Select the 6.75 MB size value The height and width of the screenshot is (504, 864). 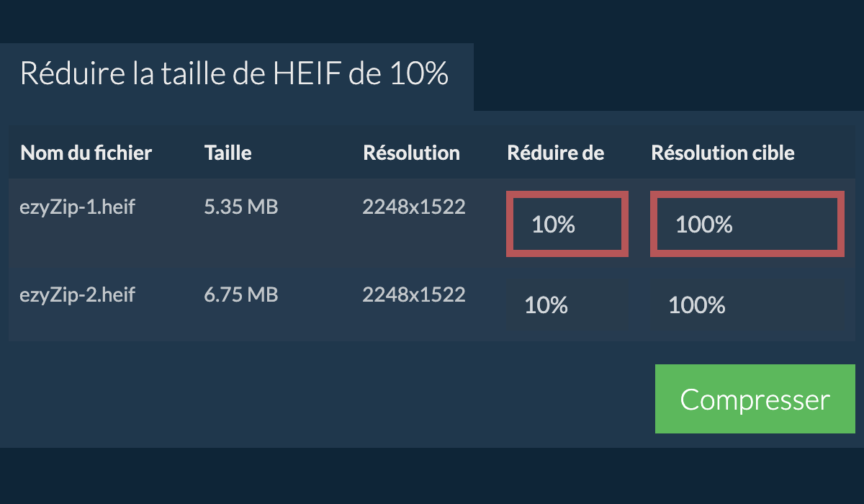[240, 294]
